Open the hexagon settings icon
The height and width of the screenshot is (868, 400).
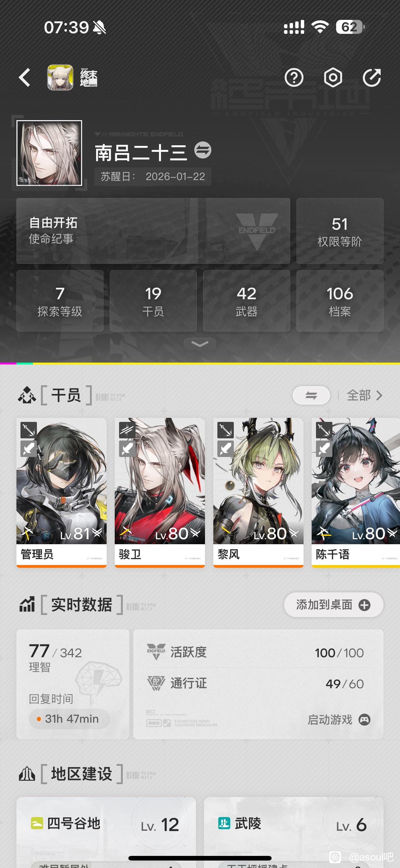[333, 78]
